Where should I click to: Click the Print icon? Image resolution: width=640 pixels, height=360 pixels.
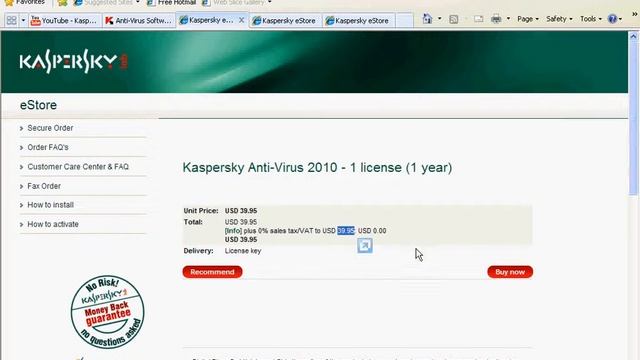[496, 19]
